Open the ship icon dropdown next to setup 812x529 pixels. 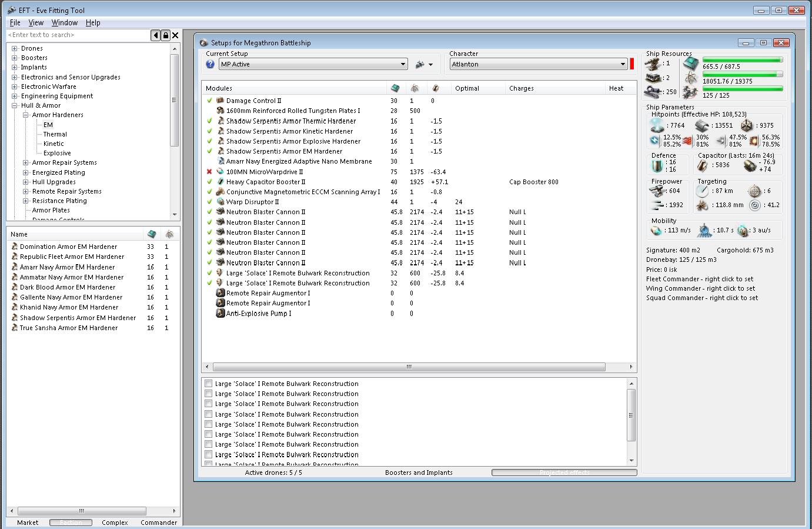click(424, 64)
